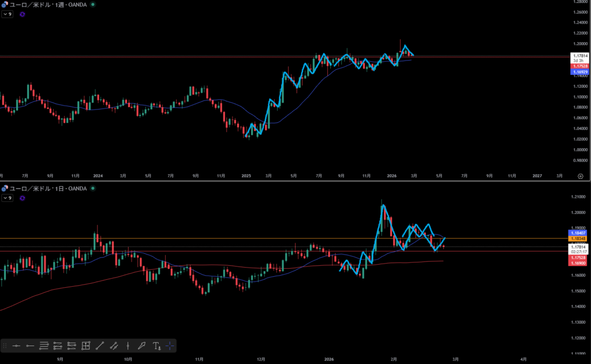Click green market status dot on daily chart
The image size is (591, 364).
coord(92,189)
